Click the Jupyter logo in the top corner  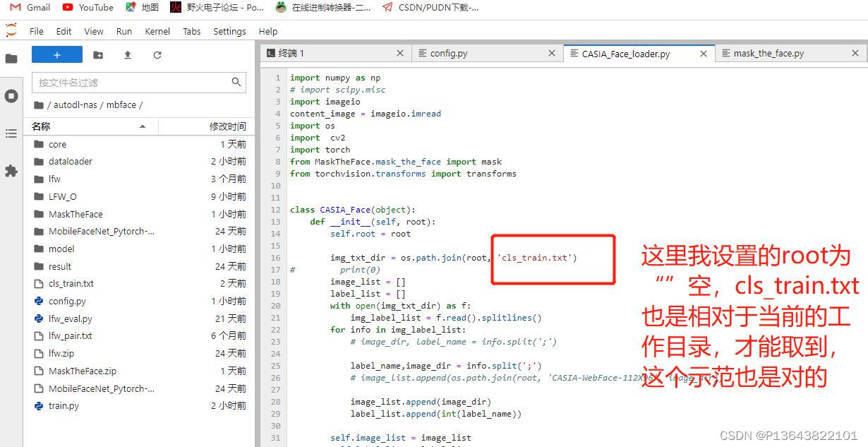(10, 30)
